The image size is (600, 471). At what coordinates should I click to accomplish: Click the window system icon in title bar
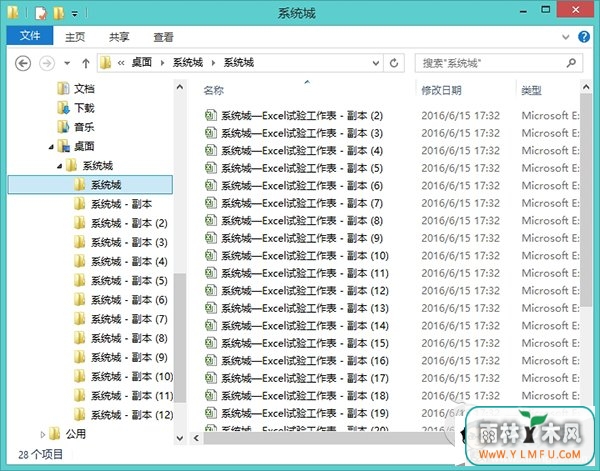coord(13,13)
